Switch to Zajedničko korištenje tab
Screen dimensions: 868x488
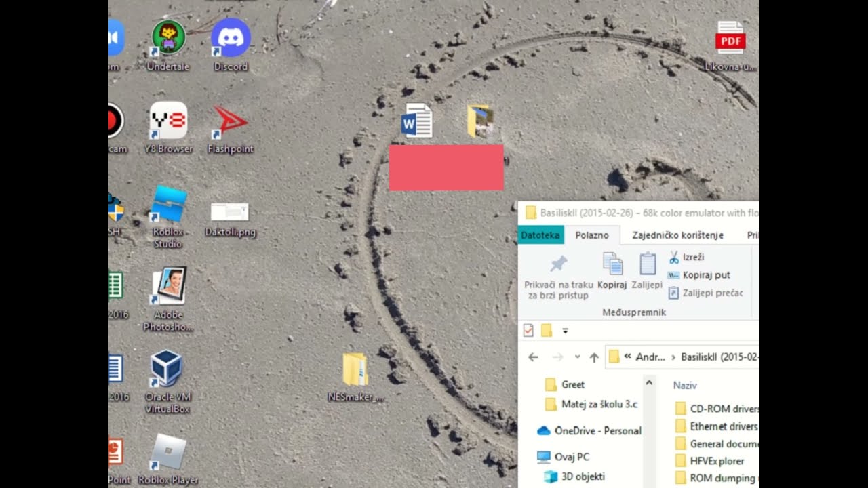click(x=677, y=235)
